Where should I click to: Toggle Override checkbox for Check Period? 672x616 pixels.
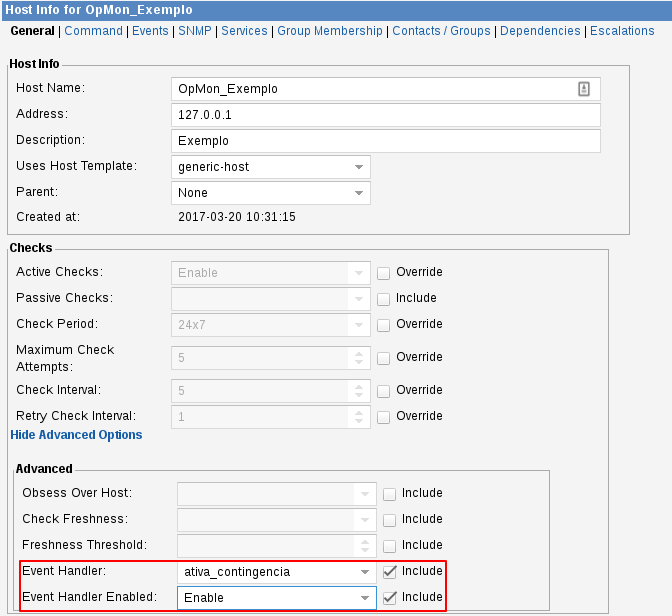[383, 325]
